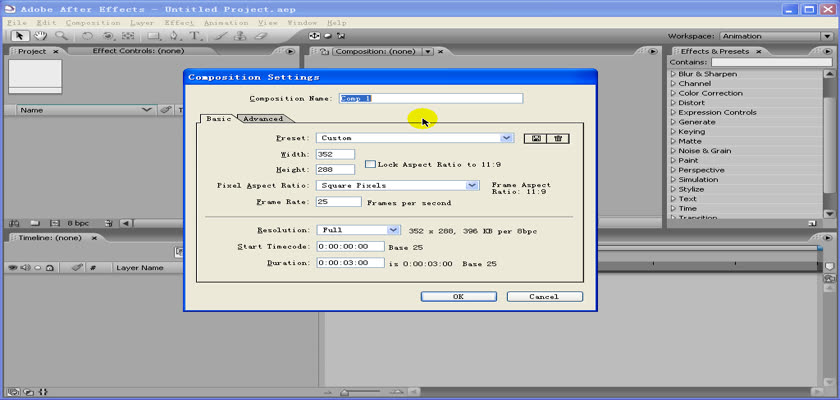Open the Animation menu
The image size is (840, 400).
click(x=226, y=23)
